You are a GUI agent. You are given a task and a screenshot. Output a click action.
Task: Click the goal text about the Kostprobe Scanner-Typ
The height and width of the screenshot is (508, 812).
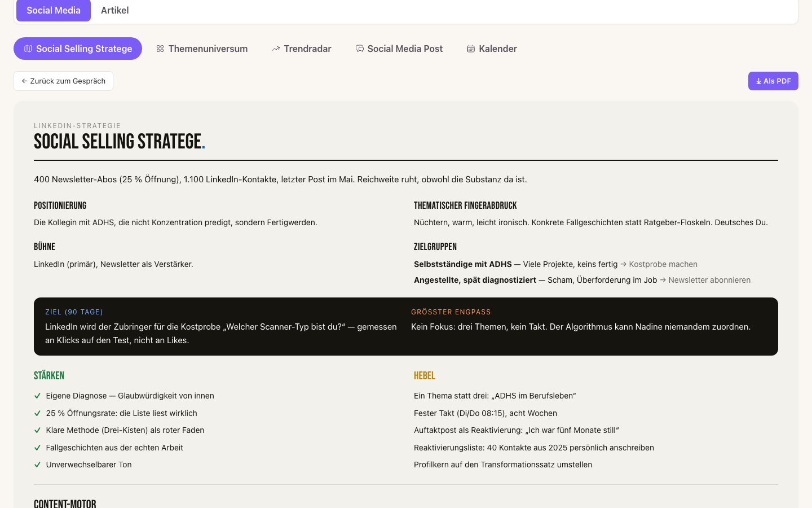tap(221, 334)
